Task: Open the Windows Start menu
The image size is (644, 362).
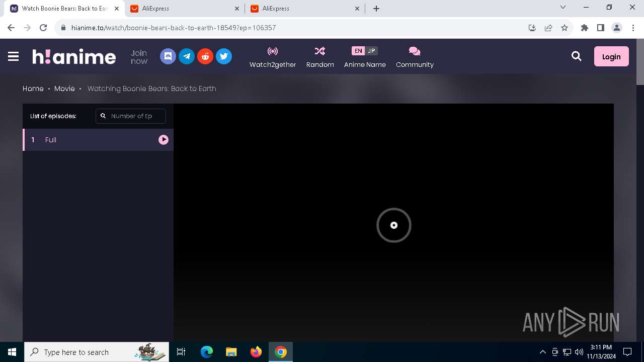Action: [12, 352]
